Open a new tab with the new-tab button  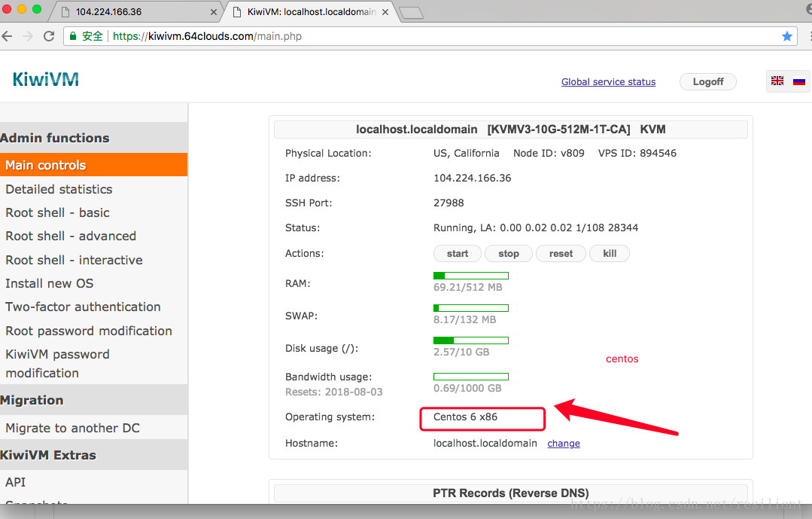pos(412,13)
